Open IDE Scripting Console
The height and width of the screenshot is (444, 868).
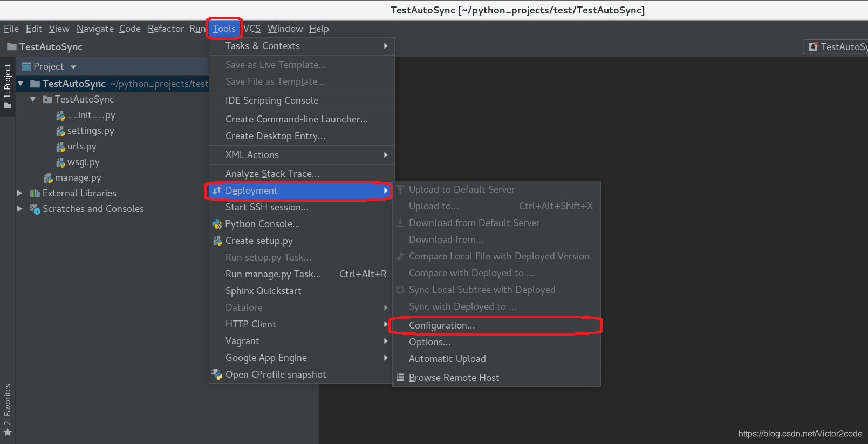pyautogui.click(x=302, y=100)
